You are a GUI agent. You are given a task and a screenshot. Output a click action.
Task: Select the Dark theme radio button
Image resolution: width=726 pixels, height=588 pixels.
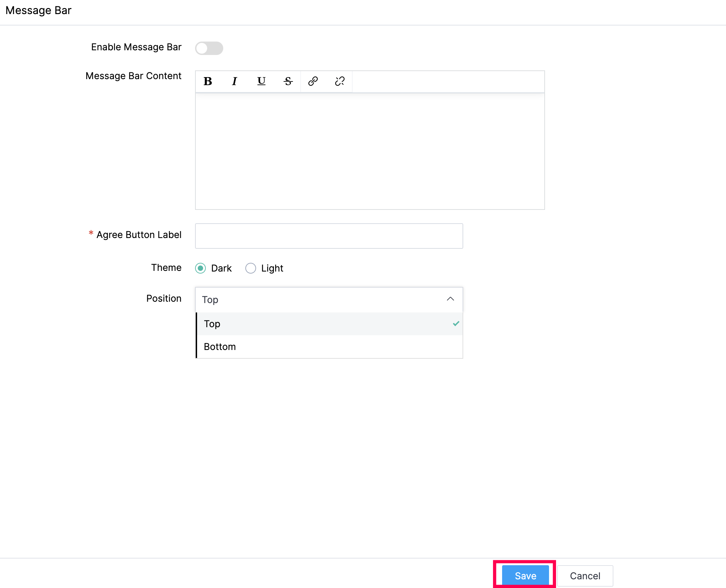(200, 268)
